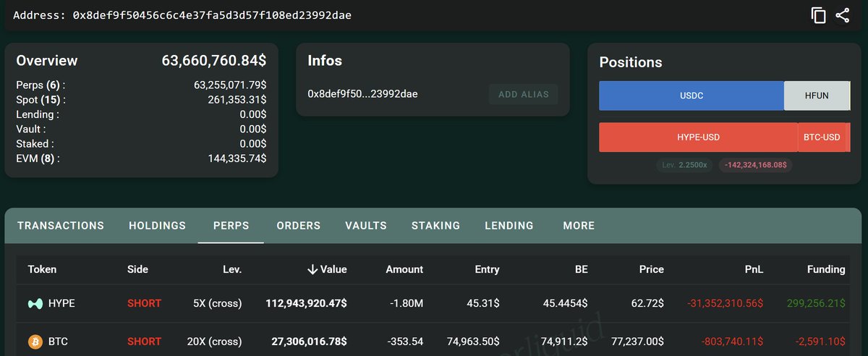
Task: Click the ADD ALIAS button
Action: 524,94
